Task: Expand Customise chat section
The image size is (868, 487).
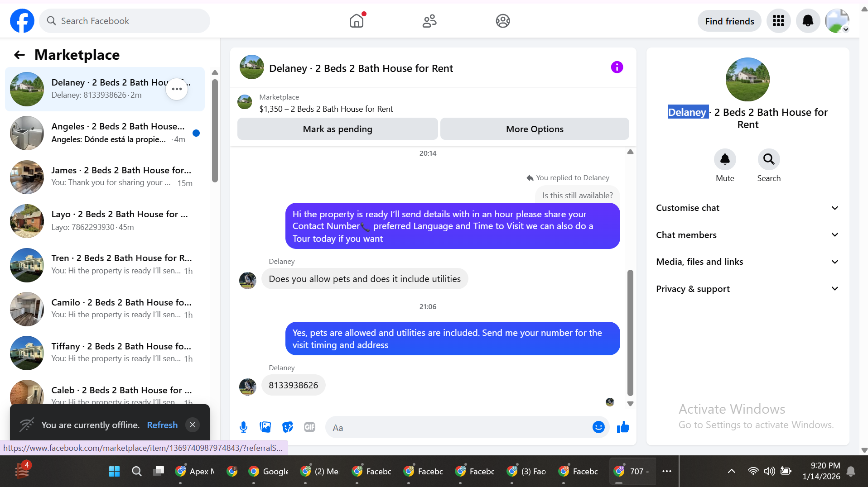Action: 747,208
